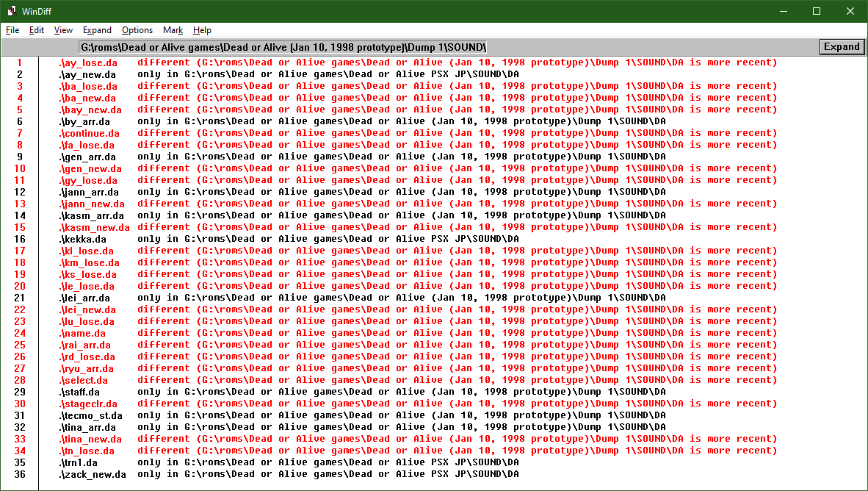Select the .\ba_lose.da row
Image resolution: width=868 pixels, height=491 pixels.
[x=418, y=86]
